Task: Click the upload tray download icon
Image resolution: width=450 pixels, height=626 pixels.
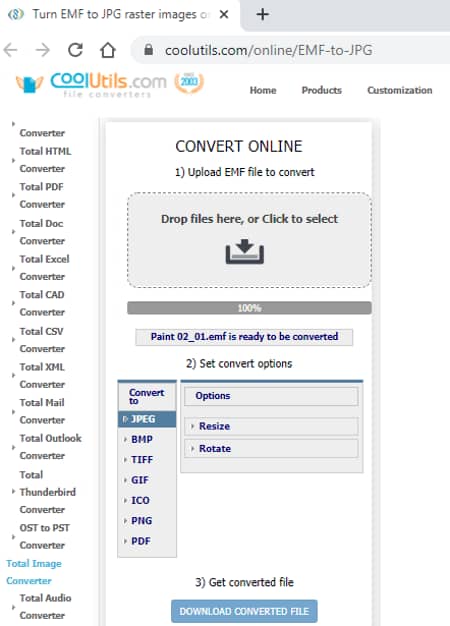Action: pyautogui.click(x=245, y=252)
